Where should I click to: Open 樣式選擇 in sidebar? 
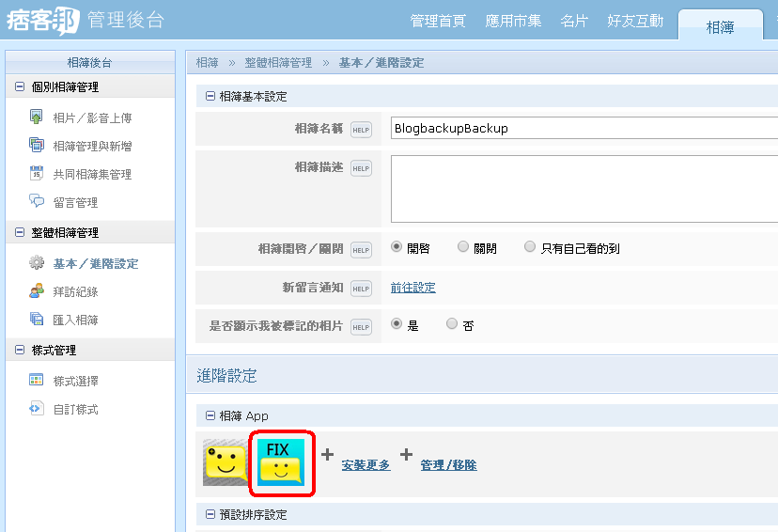point(75,381)
